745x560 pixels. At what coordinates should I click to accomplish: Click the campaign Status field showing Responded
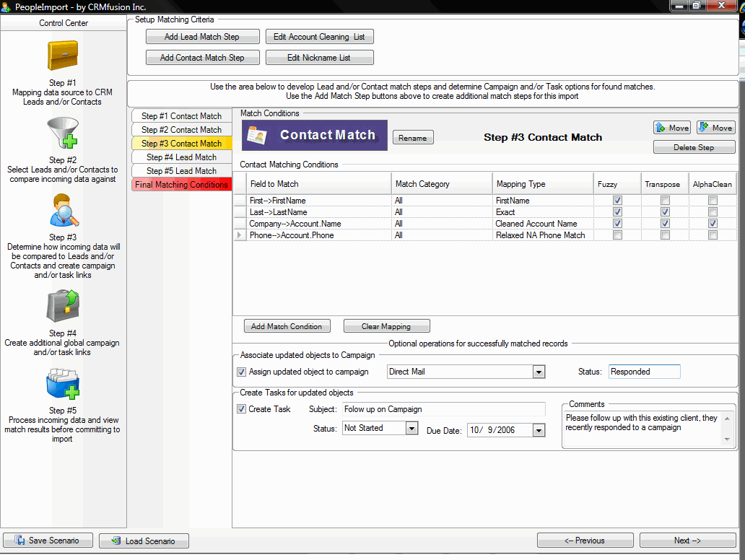[644, 372]
